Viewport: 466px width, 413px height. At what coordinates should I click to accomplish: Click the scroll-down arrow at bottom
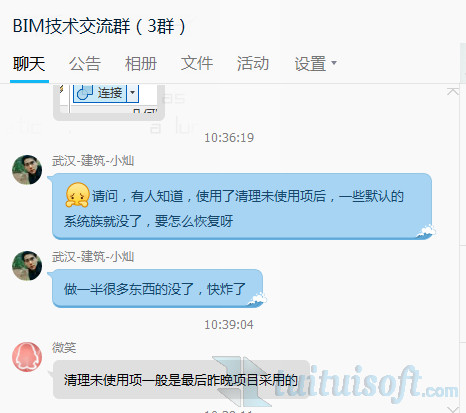(453, 409)
